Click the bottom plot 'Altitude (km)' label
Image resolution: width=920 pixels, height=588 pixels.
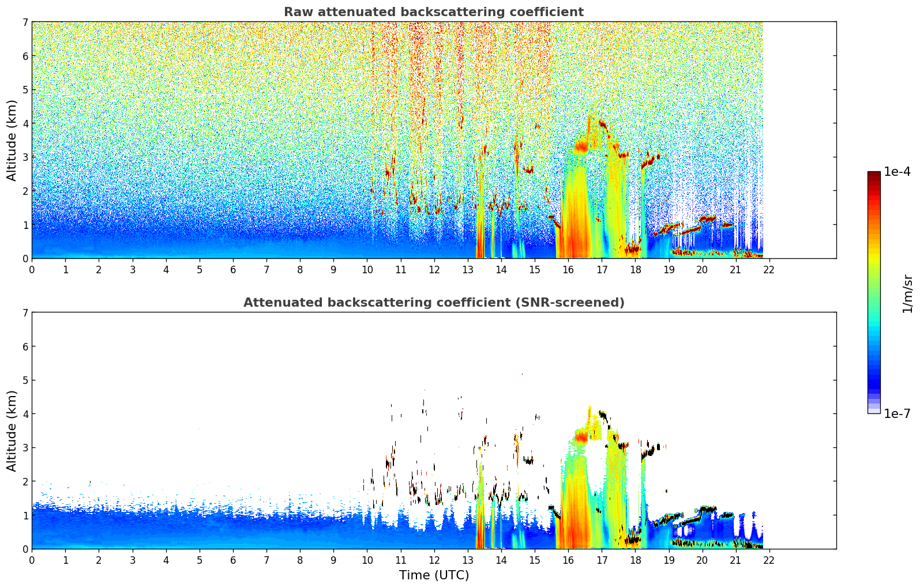pyautogui.click(x=12, y=431)
